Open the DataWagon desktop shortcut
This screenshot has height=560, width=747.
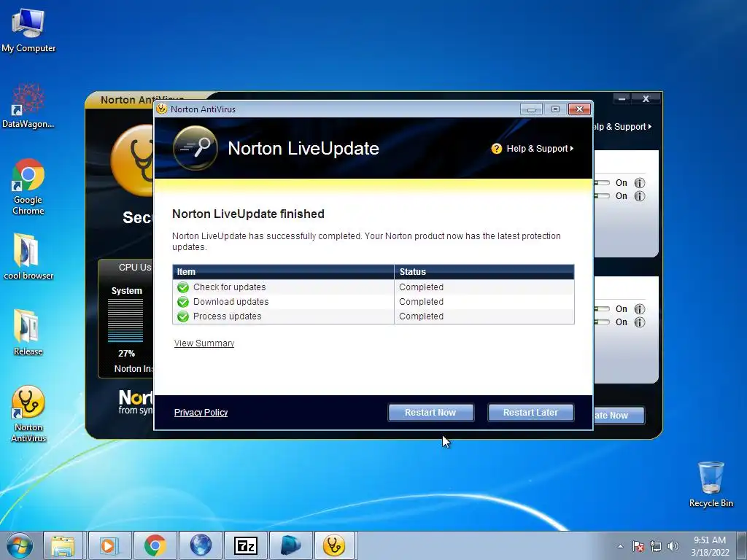coord(28,106)
